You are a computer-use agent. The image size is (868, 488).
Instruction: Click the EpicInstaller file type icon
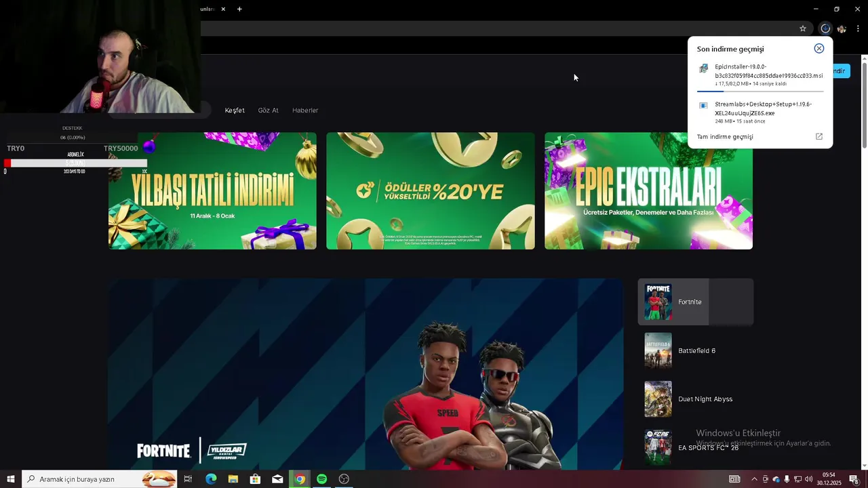tap(703, 68)
